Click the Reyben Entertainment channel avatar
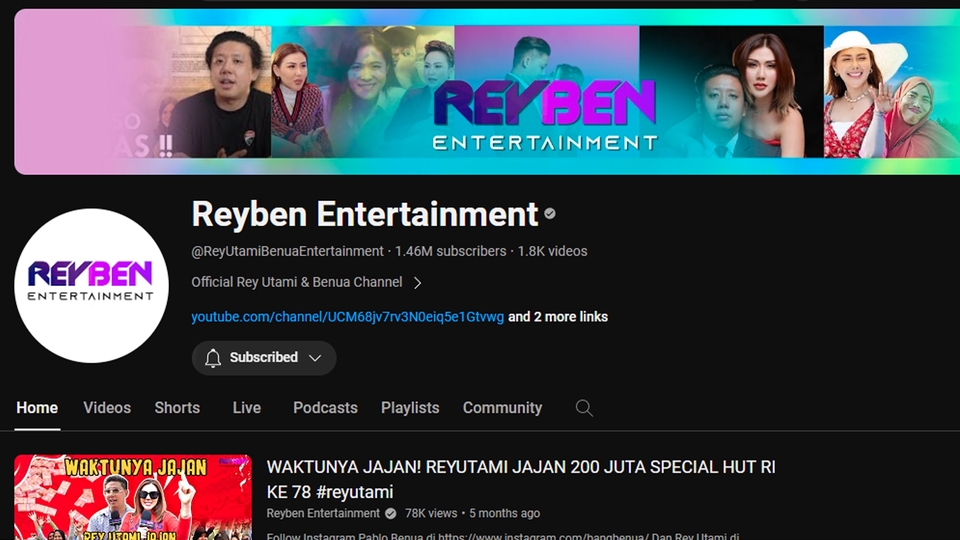Screen dimensions: 960x540 pyautogui.click(x=91, y=286)
